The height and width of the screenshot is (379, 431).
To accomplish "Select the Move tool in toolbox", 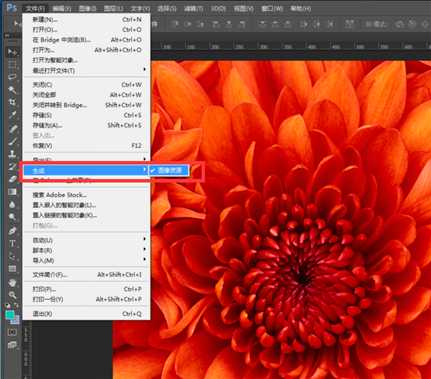I will (x=12, y=51).
